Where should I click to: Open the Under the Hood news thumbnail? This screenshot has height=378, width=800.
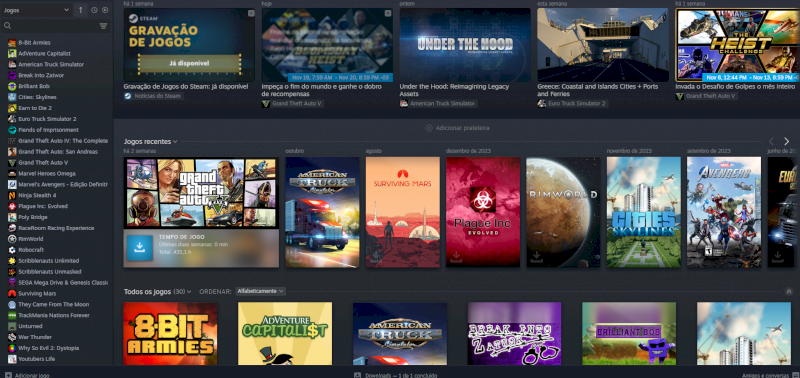pyautogui.click(x=465, y=45)
